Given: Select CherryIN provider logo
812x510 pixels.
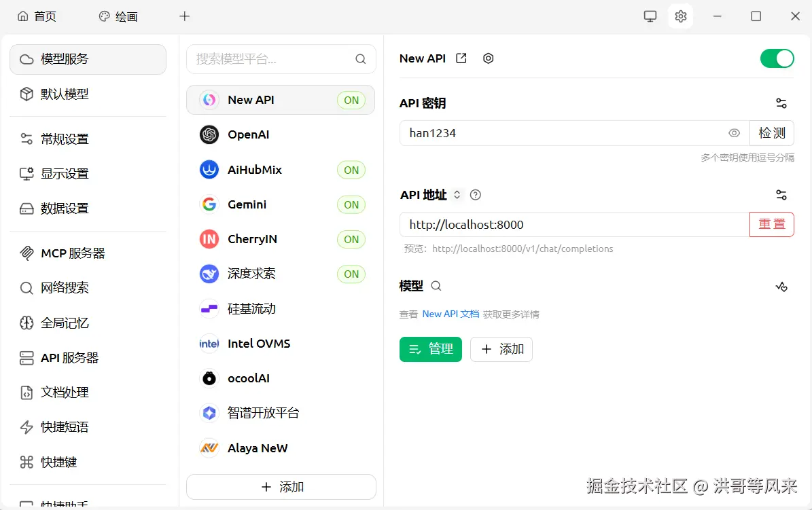Looking at the screenshot, I should pyautogui.click(x=209, y=238).
